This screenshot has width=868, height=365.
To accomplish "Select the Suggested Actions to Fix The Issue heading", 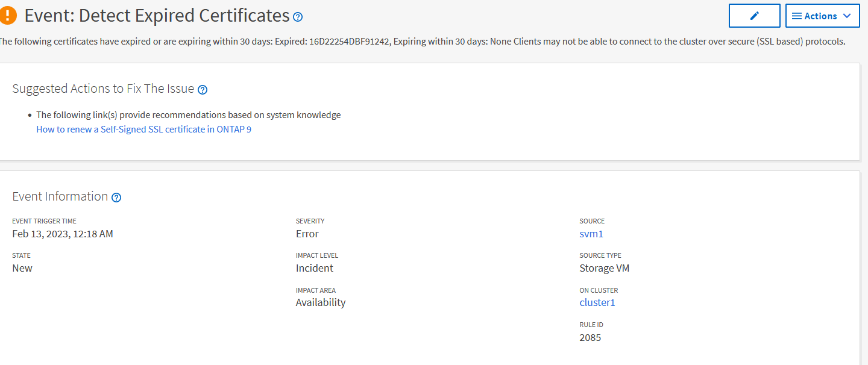I will point(103,89).
